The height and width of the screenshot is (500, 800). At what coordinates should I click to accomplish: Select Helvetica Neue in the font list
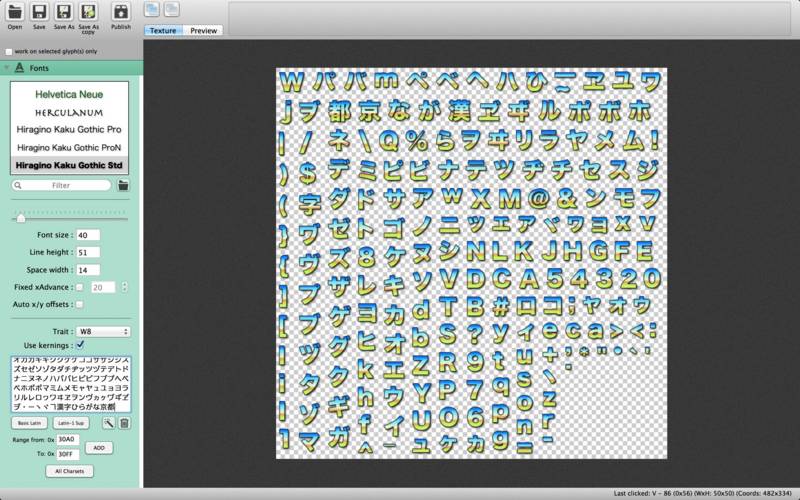[69, 94]
